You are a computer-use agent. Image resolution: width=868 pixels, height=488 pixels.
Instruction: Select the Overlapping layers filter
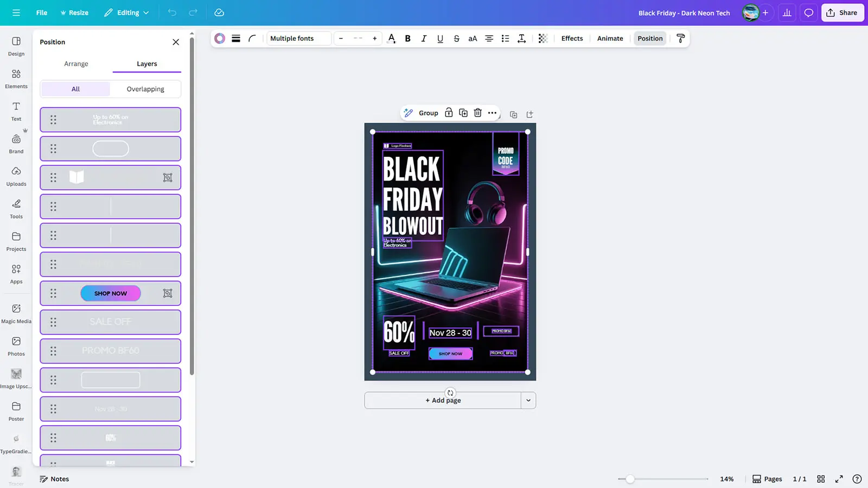pyautogui.click(x=145, y=89)
